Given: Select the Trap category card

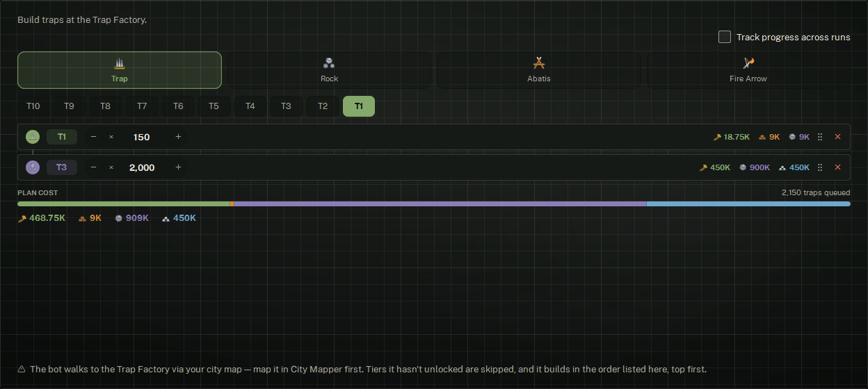Looking at the screenshot, I should click(x=120, y=70).
